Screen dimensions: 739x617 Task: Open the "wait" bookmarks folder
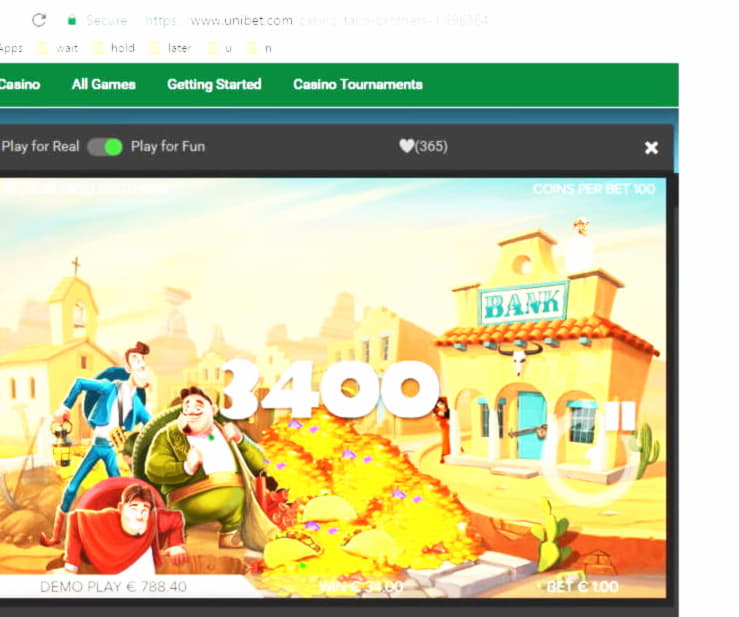tap(58, 48)
